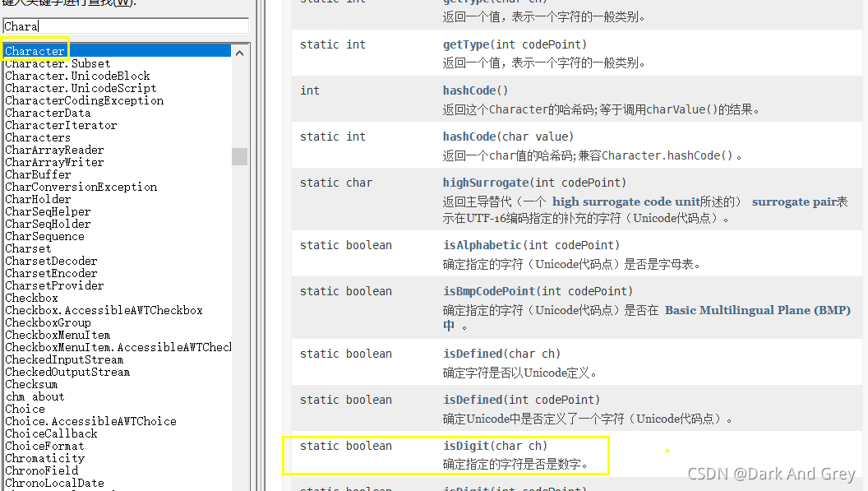Follow the surrogate pair link
Image resolution: width=868 pixels, height=491 pixels.
pyautogui.click(x=794, y=201)
